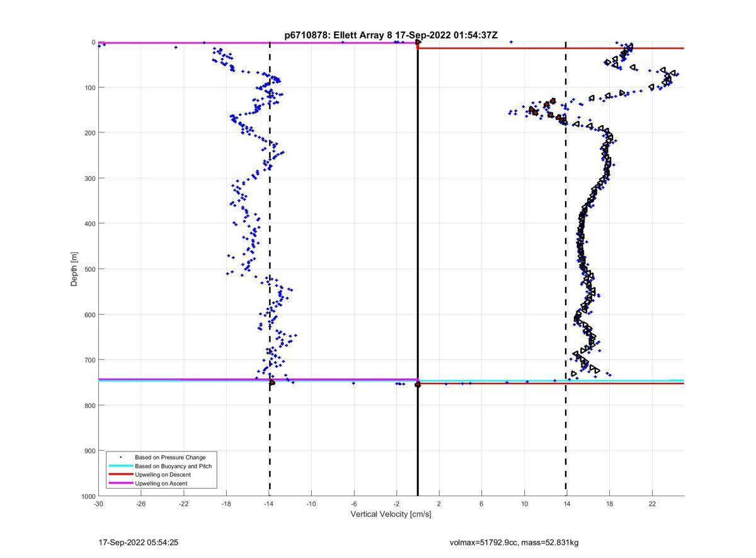Image resolution: width=756 pixels, height=558 pixels.
Task: Click y-axis tick label '300'
Action: click(89, 178)
